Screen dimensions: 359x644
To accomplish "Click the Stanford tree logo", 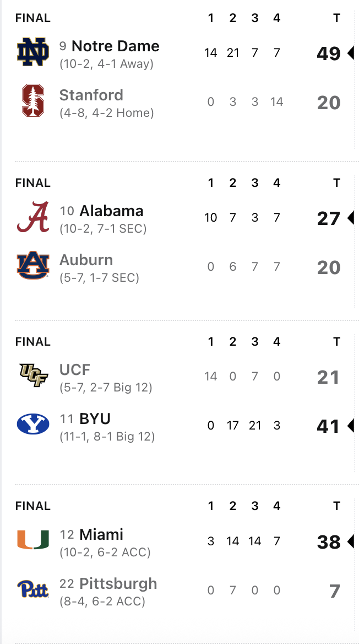I will (x=33, y=101).
